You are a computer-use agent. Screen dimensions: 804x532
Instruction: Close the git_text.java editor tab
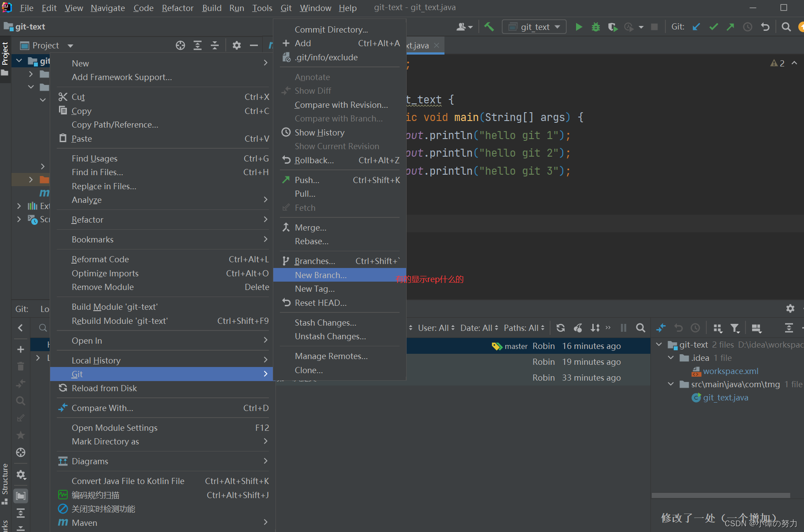437,45
